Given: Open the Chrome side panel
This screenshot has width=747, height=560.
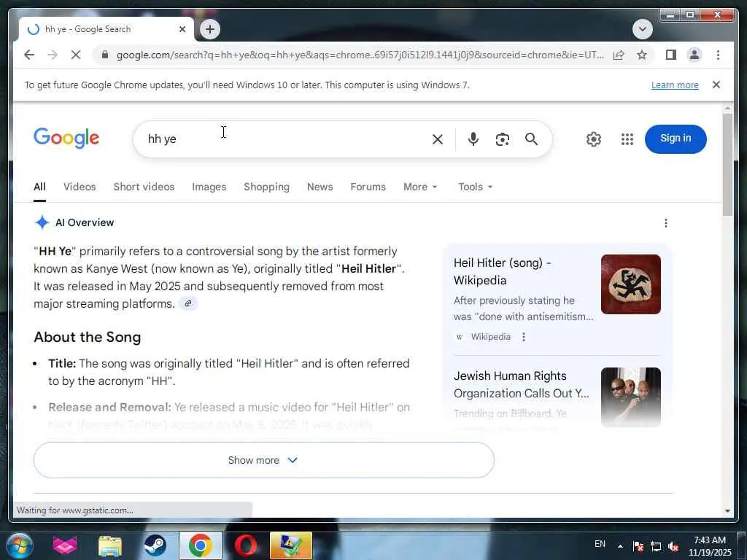Looking at the screenshot, I should click(x=671, y=55).
